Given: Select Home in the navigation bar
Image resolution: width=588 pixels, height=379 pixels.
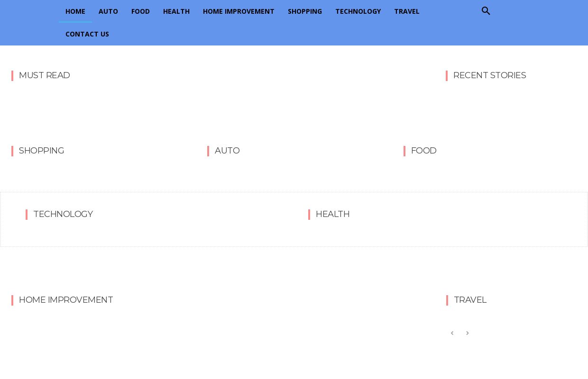Looking at the screenshot, I should pyautogui.click(x=75, y=11).
